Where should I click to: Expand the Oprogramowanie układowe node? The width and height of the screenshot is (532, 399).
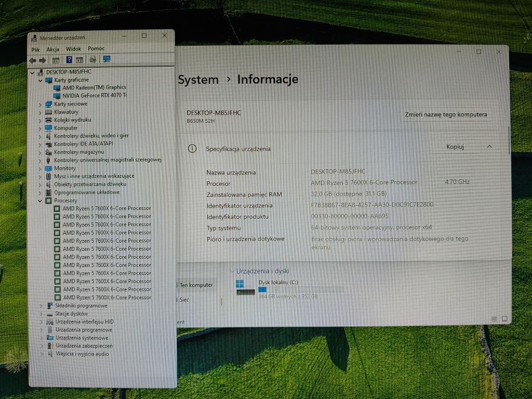[x=40, y=193]
